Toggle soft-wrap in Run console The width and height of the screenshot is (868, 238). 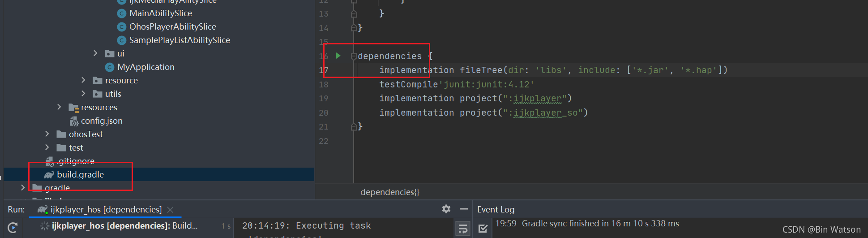click(x=463, y=229)
